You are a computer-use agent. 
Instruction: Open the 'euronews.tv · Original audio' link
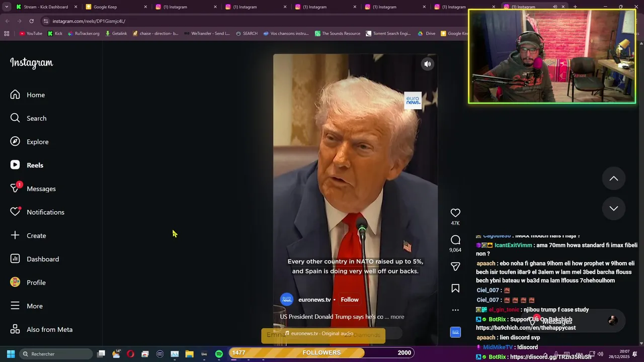coord(319,333)
